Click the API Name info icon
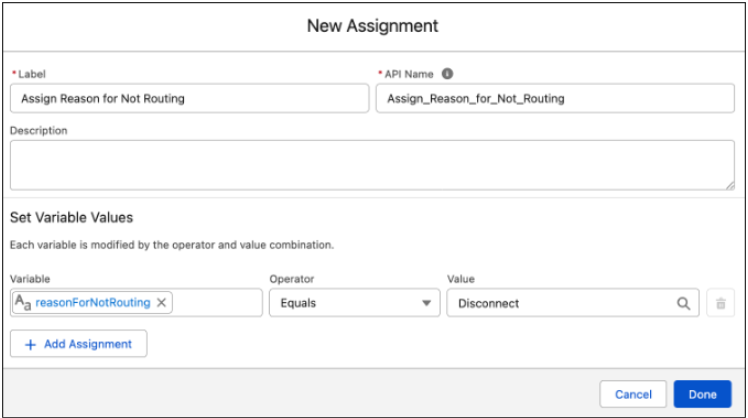This screenshot has width=748, height=418. pyautogui.click(x=447, y=74)
